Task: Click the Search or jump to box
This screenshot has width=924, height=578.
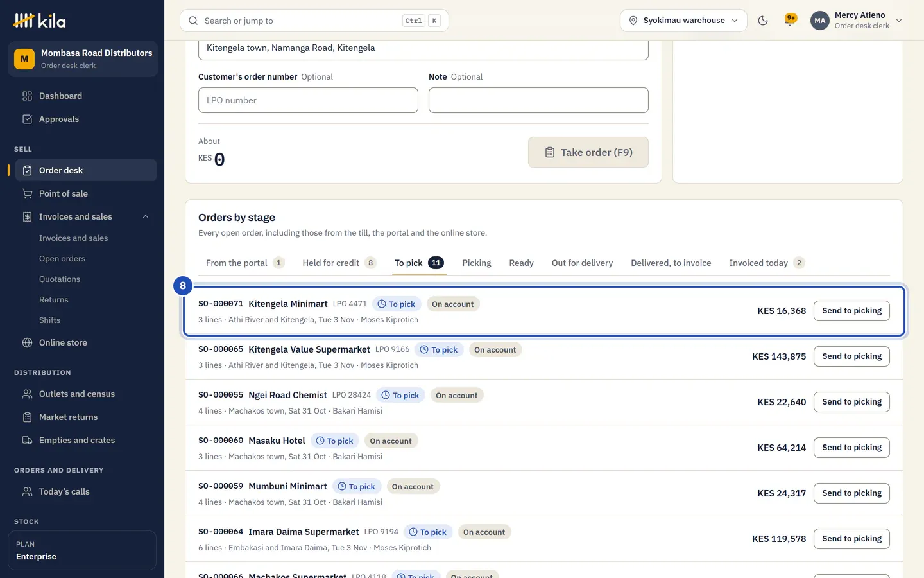Action: coord(314,21)
